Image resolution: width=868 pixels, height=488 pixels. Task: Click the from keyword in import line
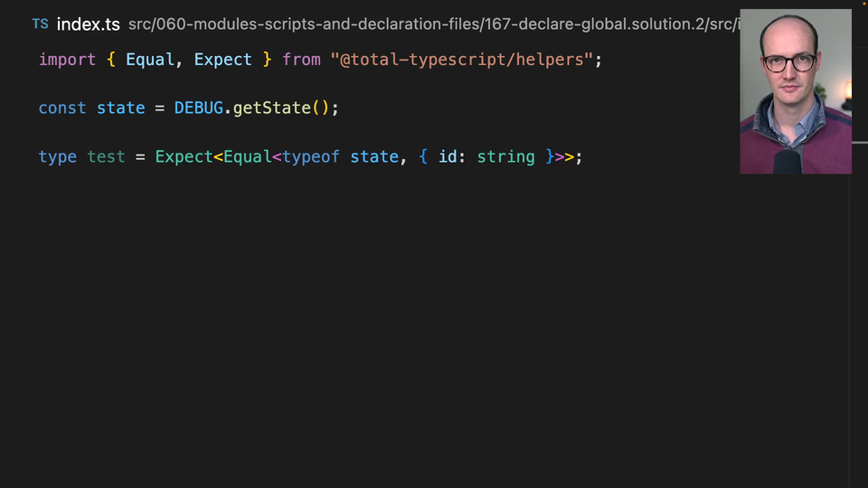pos(301,60)
